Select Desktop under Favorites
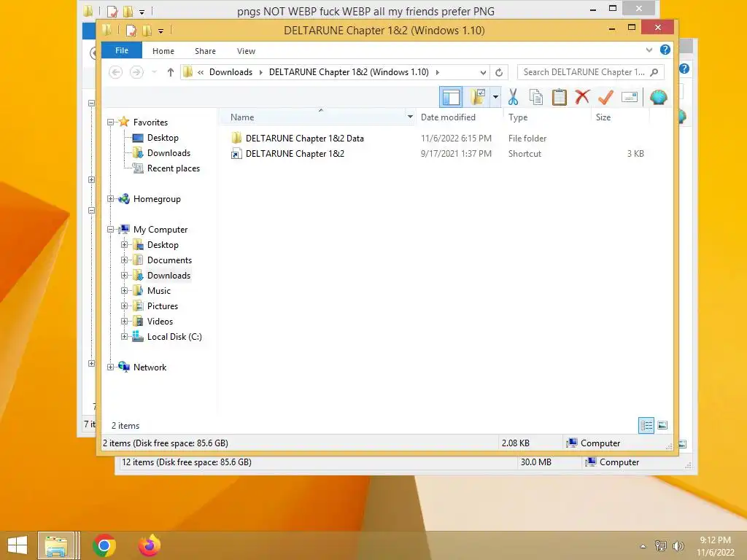The width and height of the screenshot is (747, 560). (x=163, y=138)
